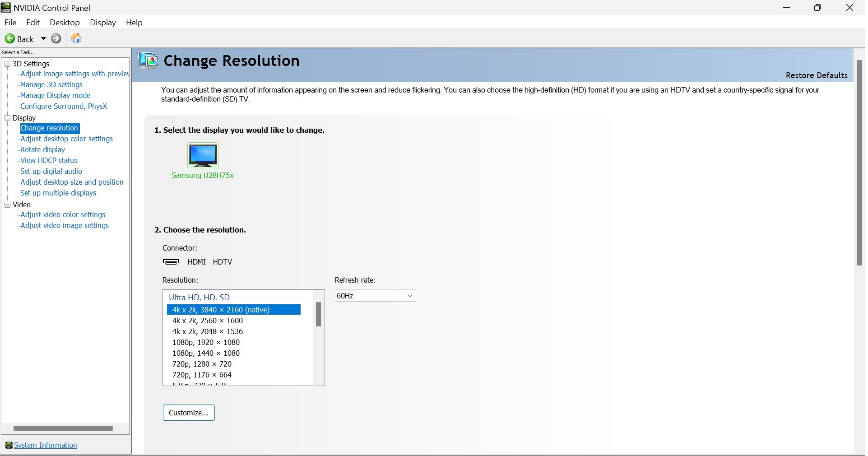868x456 pixels.
Task: Open Adjust desktop color settings
Action: pyautogui.click(x=67, y=139)
